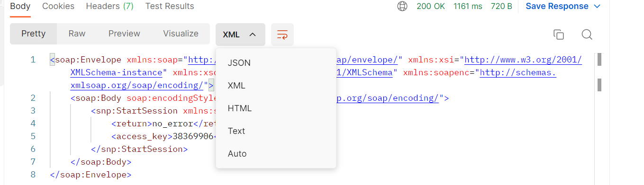Open the www.w3.org/2001 xmlns:xsi link
Screen dimensions: 644x185
[x=523, y=60]
